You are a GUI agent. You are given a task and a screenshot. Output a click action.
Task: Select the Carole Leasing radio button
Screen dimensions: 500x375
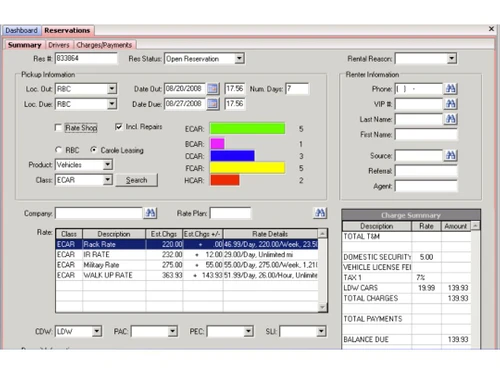(x=94, y=150)
